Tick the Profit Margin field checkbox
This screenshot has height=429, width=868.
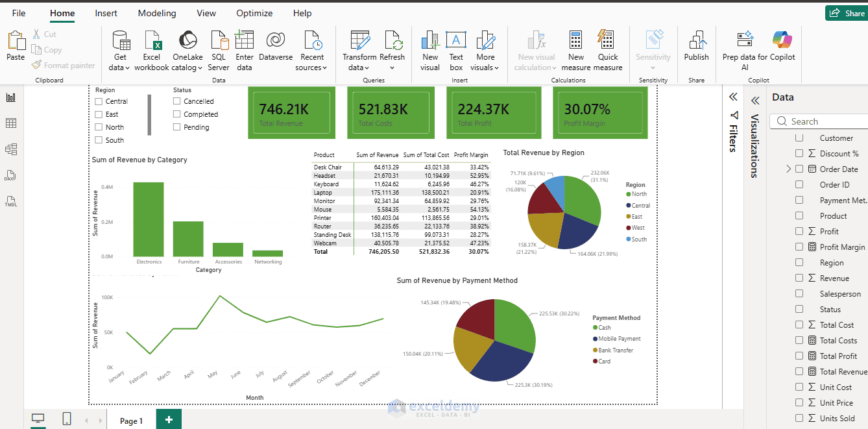tap(799, 247)
